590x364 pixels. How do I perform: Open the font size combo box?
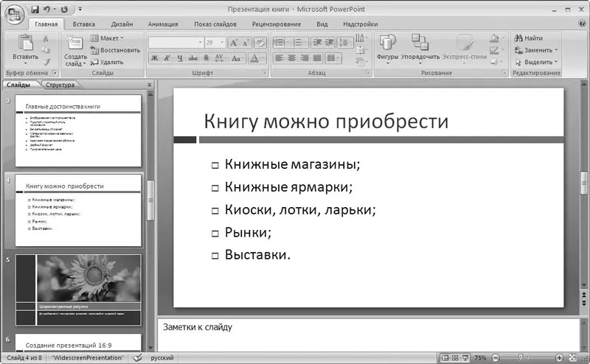215,43
